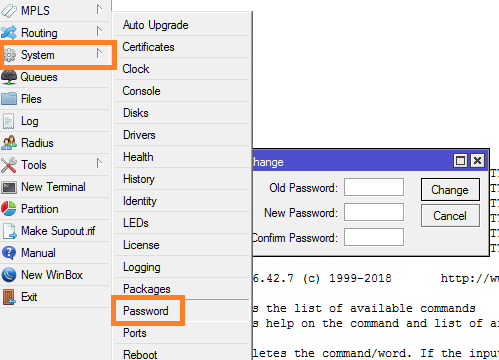
Task: Click the System gear icon
Action: [x=9, y=55]
